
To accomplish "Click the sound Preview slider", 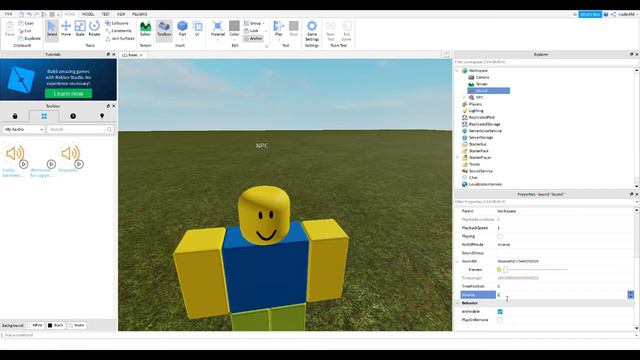I will pyautogui.click(x=535, y=269).
